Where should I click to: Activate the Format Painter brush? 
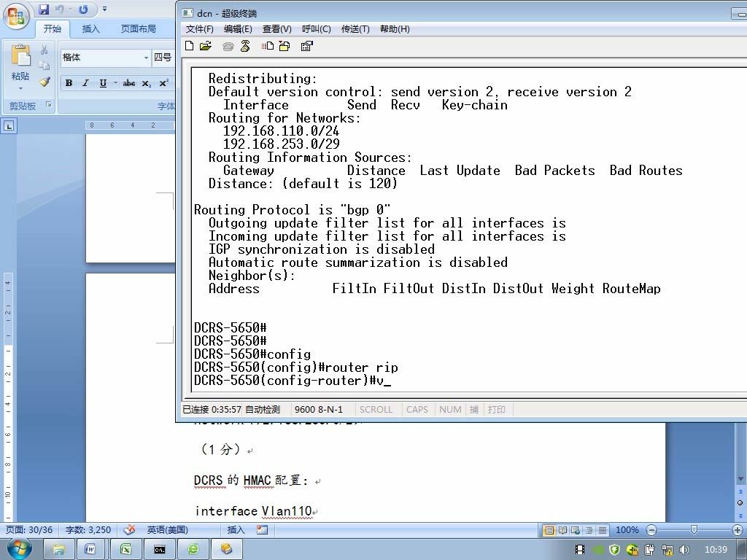point(44,82)
